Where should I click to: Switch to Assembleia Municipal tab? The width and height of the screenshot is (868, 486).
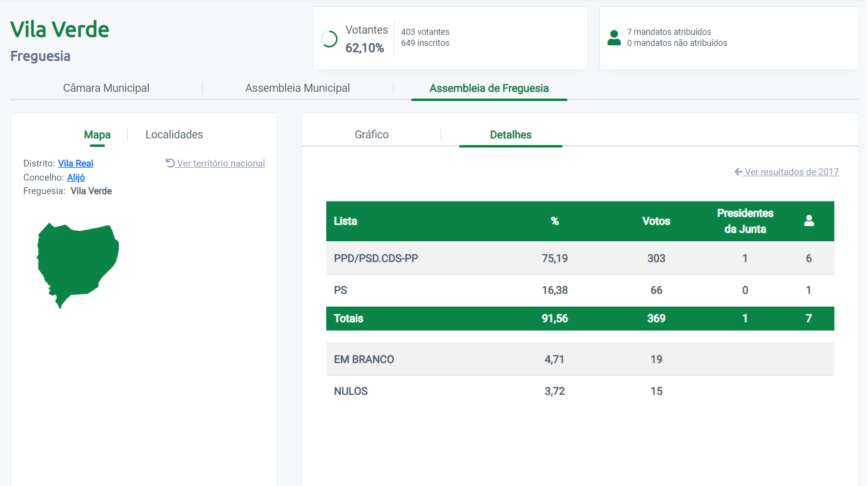click(297, 88)
